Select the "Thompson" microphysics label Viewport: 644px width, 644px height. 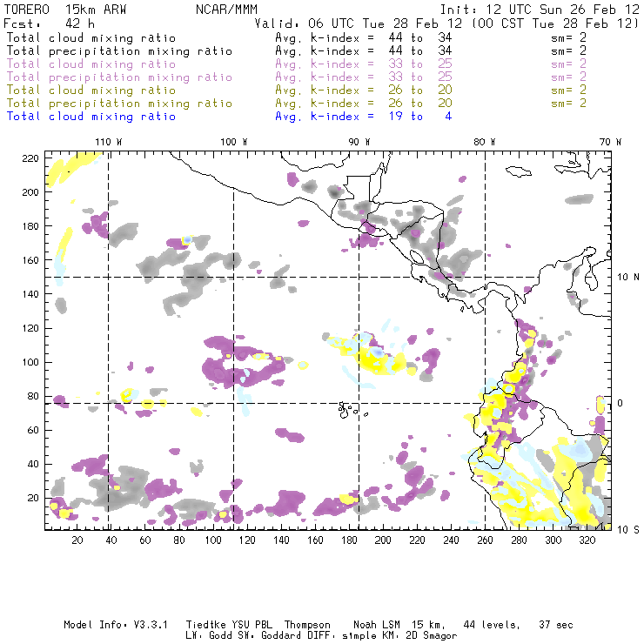[307, 625]
